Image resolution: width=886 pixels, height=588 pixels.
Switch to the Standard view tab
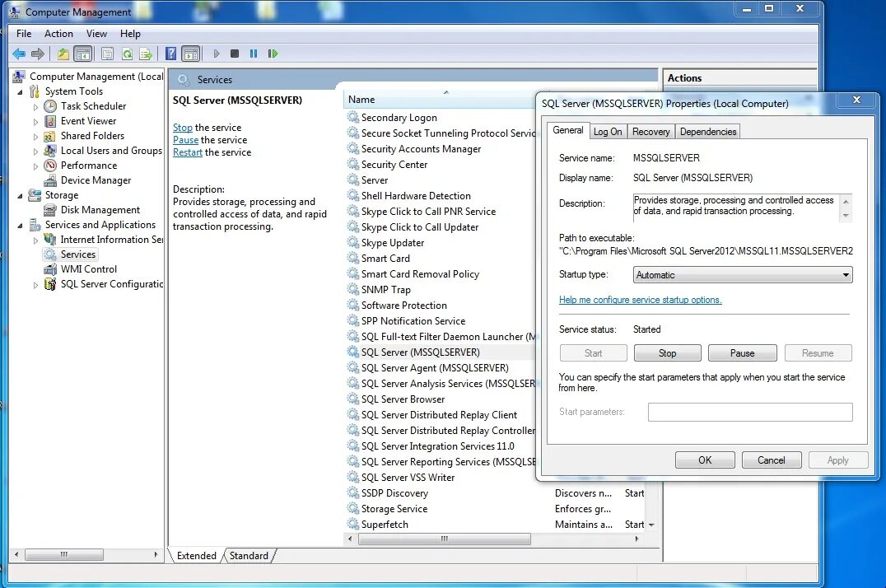pyautogui.click(x=249, y=556)
